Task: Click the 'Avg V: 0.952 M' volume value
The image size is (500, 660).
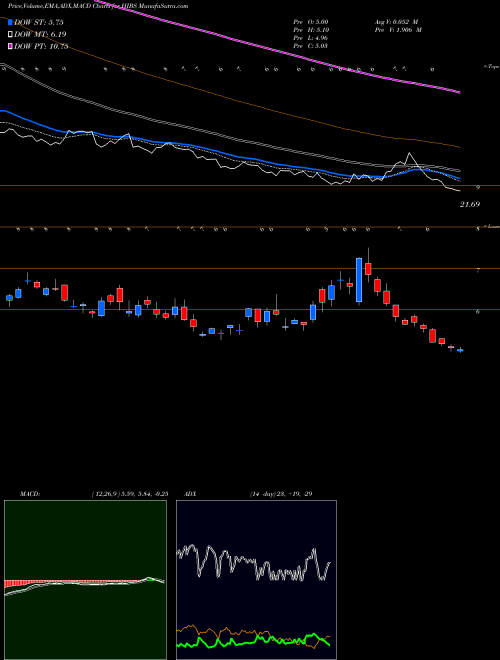Action: pyautogui.click(x=398, y=22)
